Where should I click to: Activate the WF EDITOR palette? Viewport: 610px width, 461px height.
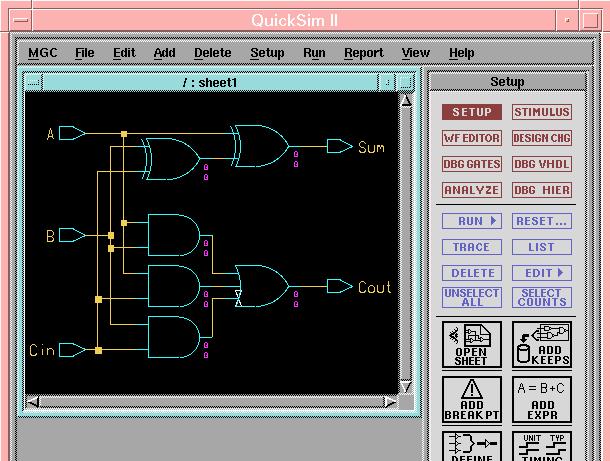point(472,139)
